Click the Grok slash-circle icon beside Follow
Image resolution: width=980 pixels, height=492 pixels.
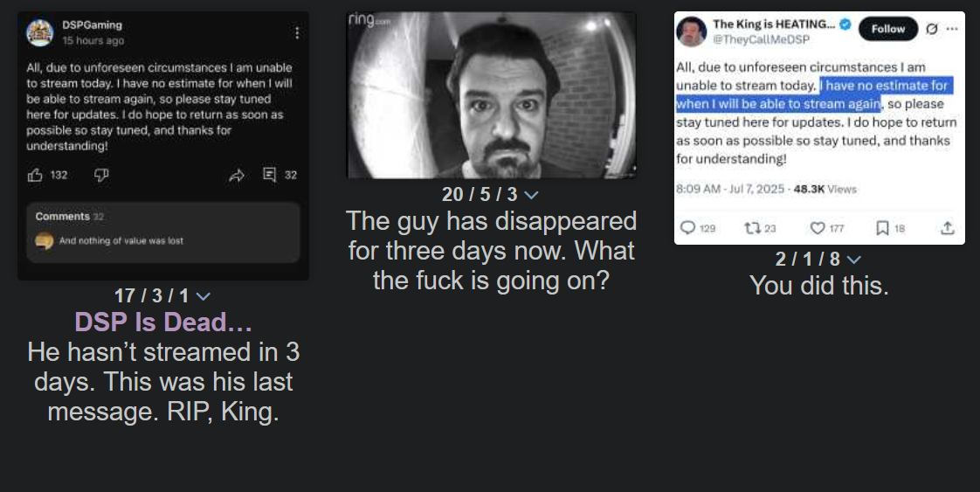932,29
